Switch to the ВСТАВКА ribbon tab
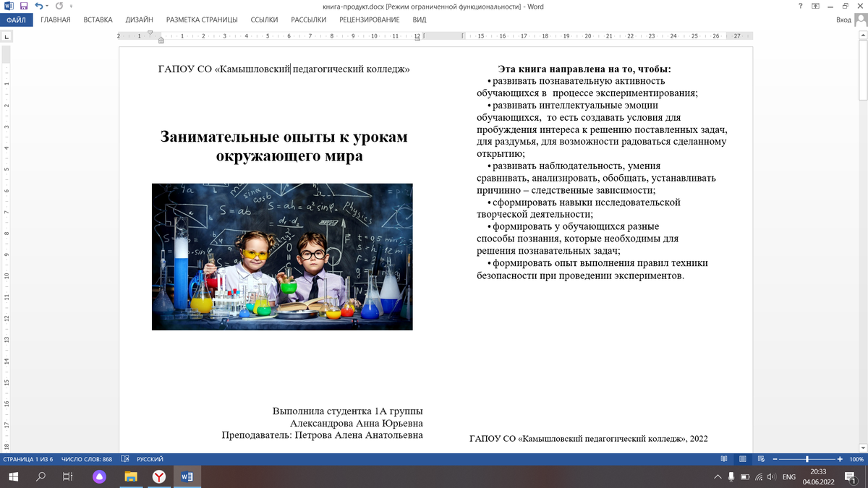The height and width of the screenshot is (488, 868). (98, 20)
